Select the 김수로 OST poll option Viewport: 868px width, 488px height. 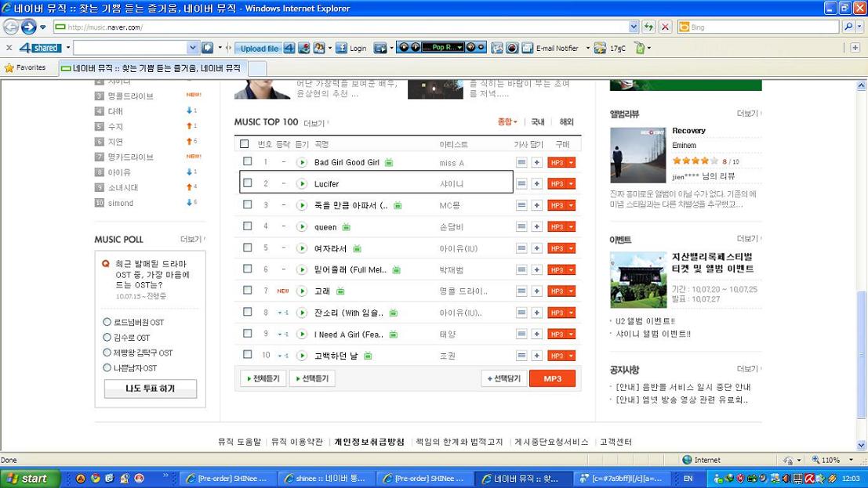tap(107, 337)
